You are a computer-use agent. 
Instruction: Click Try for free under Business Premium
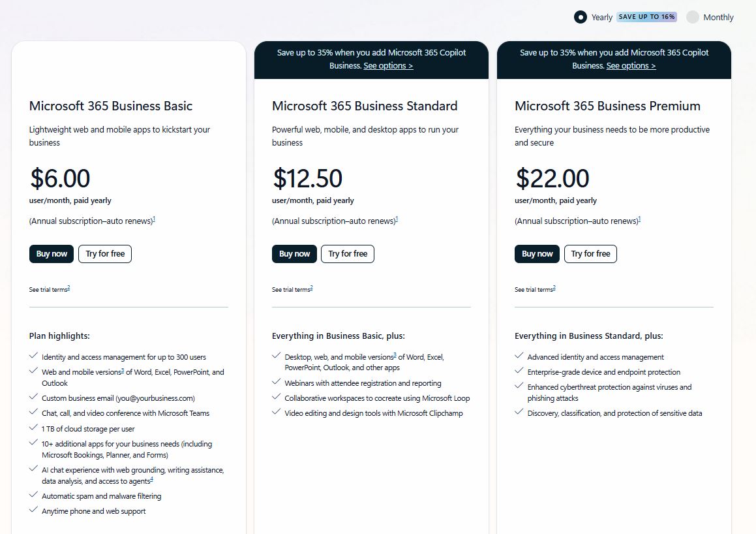590,254
